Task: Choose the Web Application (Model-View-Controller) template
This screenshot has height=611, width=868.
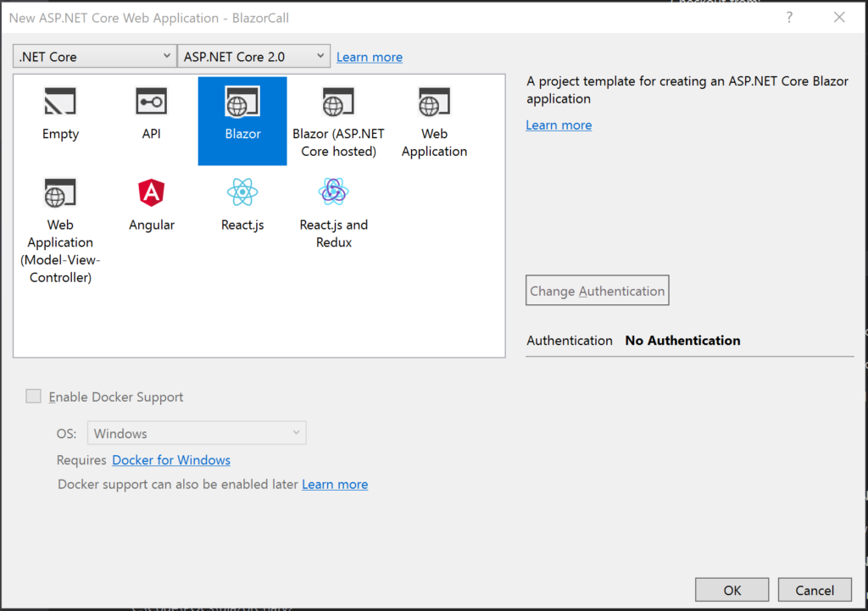Action: (x=60, y=194)
